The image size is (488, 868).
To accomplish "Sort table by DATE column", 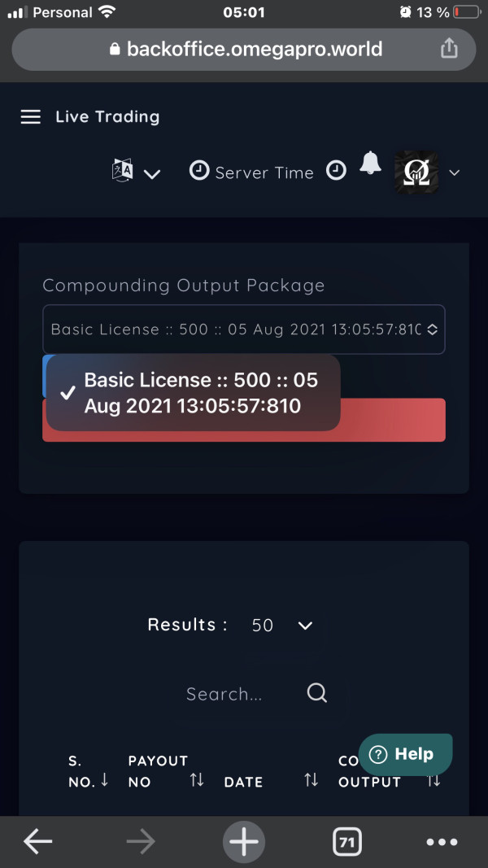I will click(243, 782).
